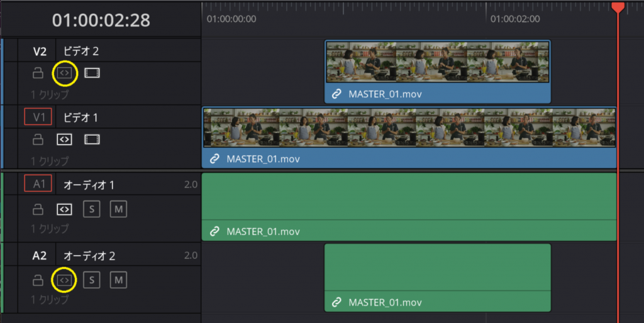Click the V2 track label
The image size is (644, 323).
[x=40, y=52]
